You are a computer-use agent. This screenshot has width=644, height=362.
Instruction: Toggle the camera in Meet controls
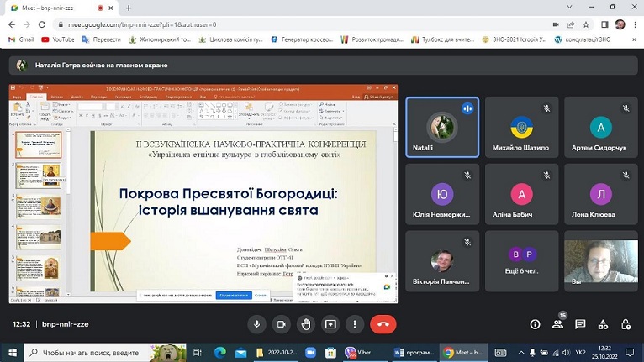pyautogui.click(x=282, y=324)
